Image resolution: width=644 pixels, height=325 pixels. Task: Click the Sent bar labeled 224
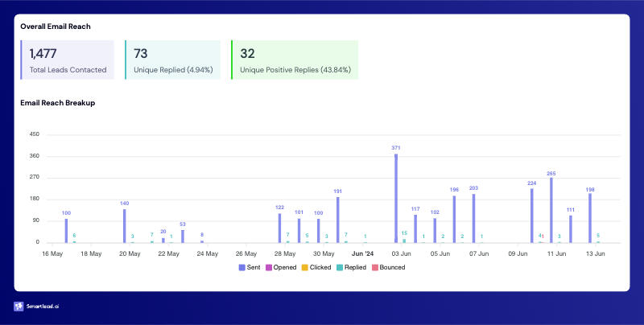(x=531, y=215)
